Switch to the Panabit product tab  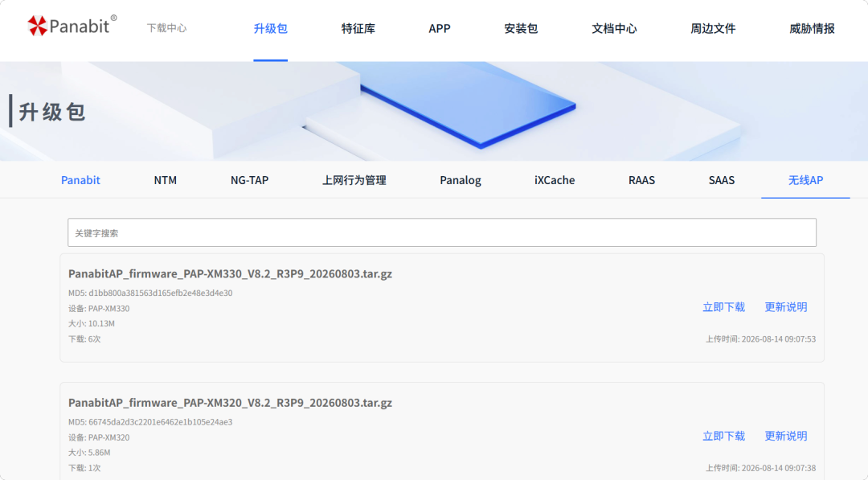tap(80, 180)
